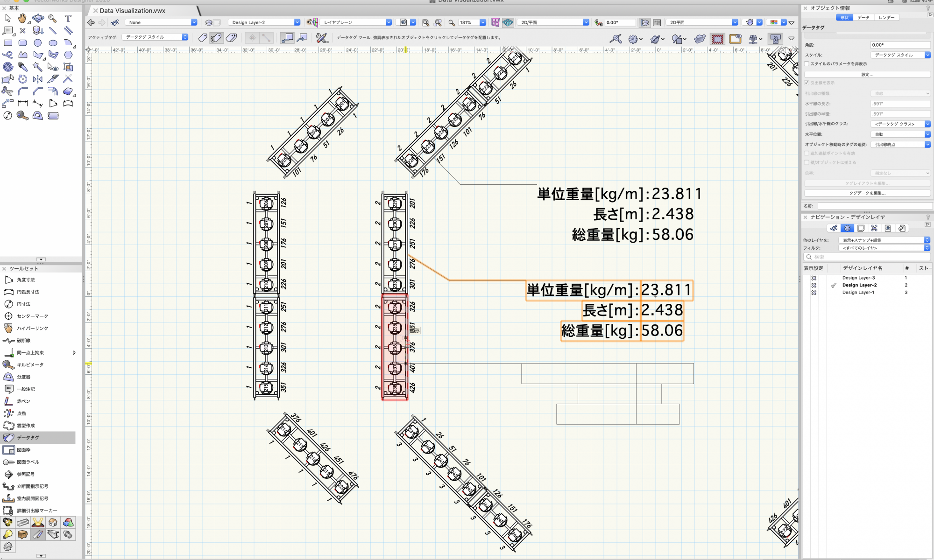This screenshot has height=560, width=934.
Task: Check スタイルのパラメータを非表示 checkbox
Action: 807,64
